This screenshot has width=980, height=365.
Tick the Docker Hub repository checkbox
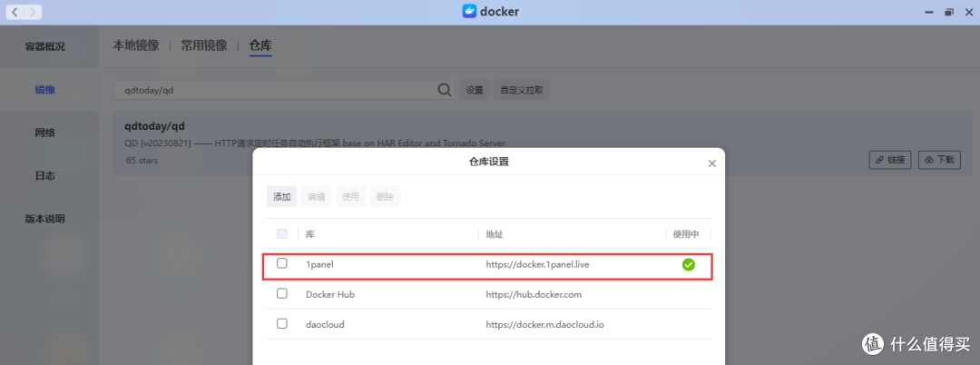[282, 293]
